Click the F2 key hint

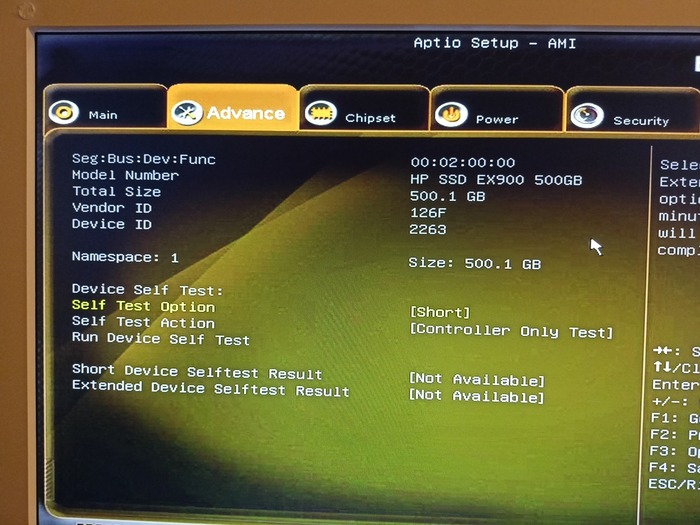675,435
